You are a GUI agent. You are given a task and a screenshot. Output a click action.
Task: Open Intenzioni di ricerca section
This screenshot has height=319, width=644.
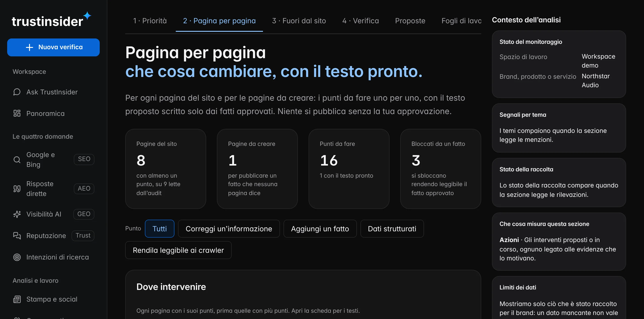(x=53, y=257)
